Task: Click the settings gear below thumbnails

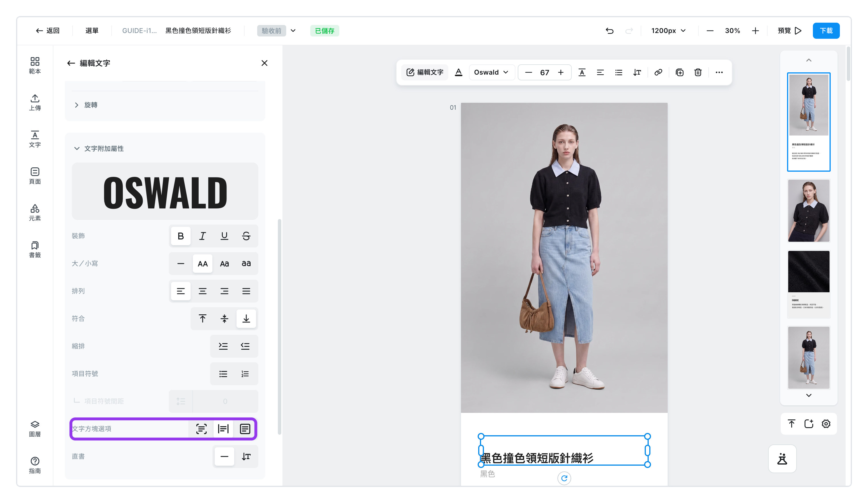Action: [826, 424]
